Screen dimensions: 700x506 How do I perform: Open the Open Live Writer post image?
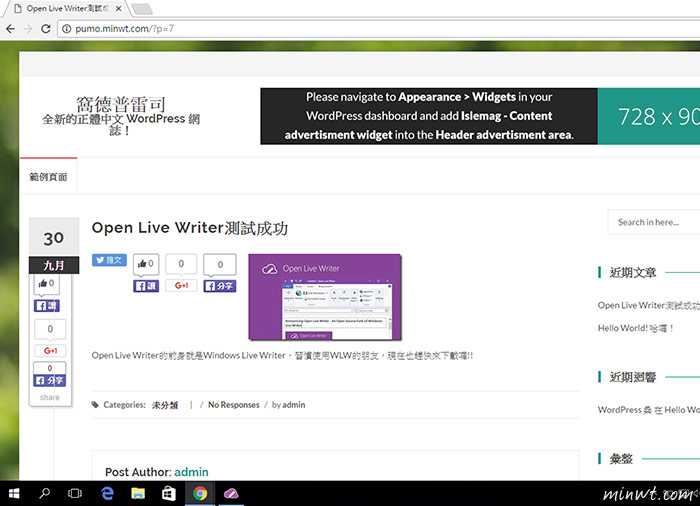(x=325, y=297)
